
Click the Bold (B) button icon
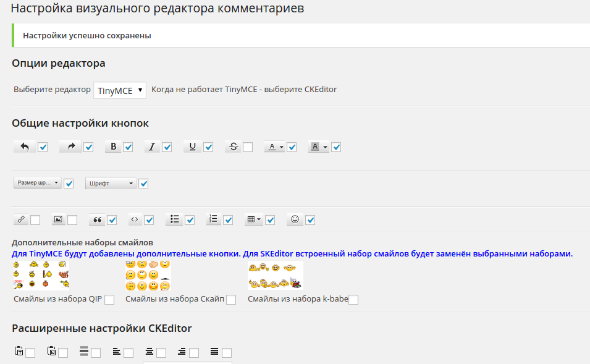[x=113, y=147]
